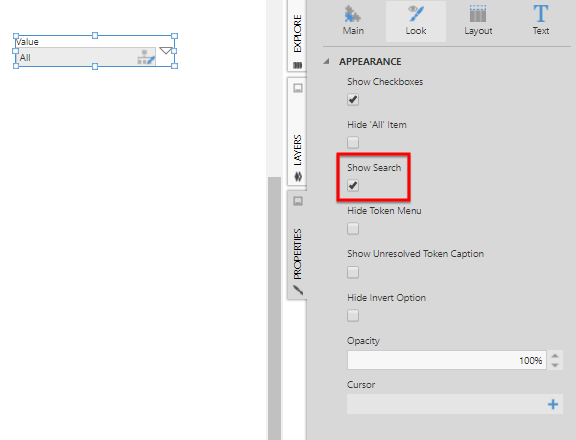Pin the Properties panel with the small square icon
This screenshot has width=576, height=440.
click(x=298, y=201)
